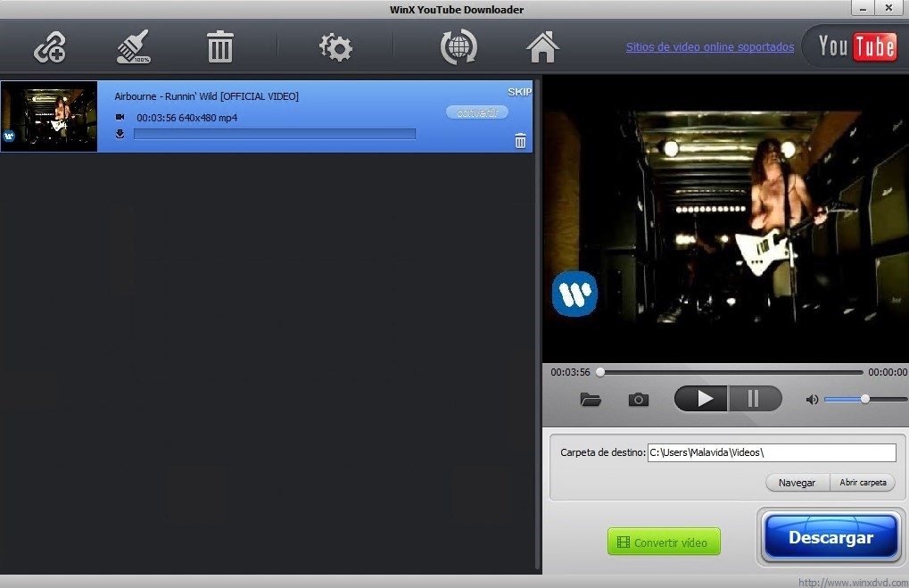The height and width of the screenshot is (588, 909).
Task: Mute audio via speaker icon
Action: coord(812,400)
